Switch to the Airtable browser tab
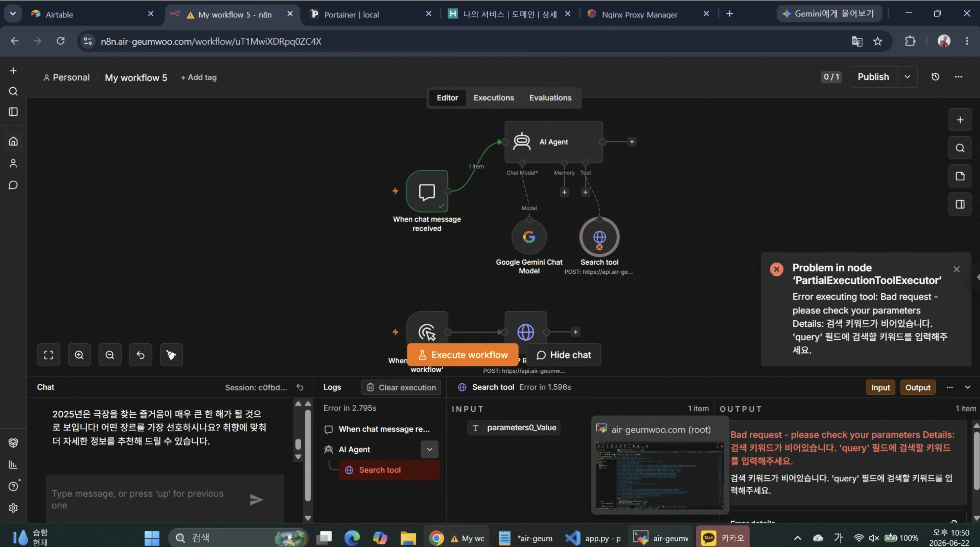The image size is (980, 547). tap(91, 14)
